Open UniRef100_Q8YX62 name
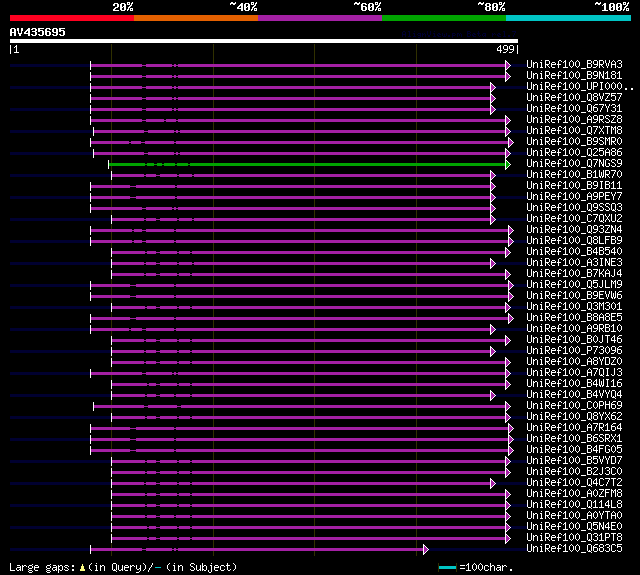This screenshot has height=575, width=640. pos(574,417)
